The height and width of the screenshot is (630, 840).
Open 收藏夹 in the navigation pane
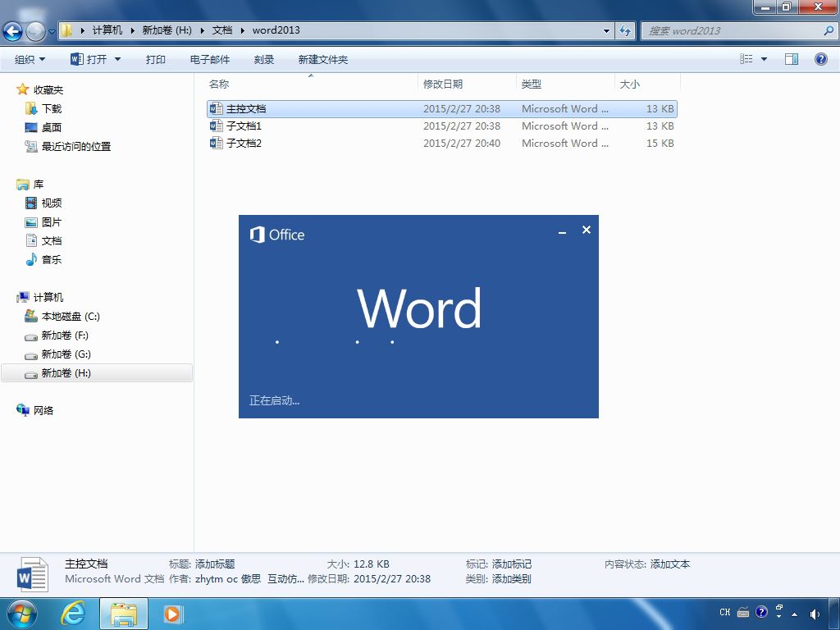pyautogui.click(x=48, y=89)
